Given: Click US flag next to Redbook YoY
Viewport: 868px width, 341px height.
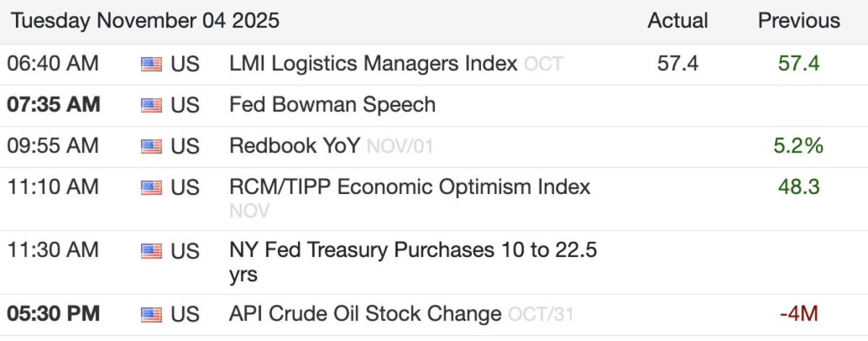Looking at the screenshot, I should (150, 146).
